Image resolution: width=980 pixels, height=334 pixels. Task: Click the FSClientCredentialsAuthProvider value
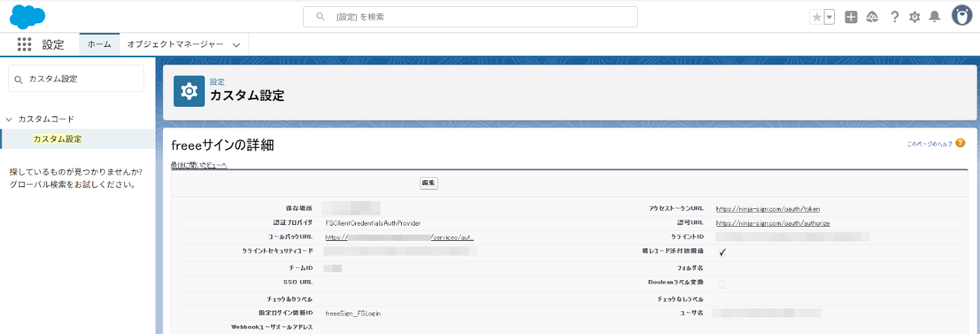click(x=373, y=223)
